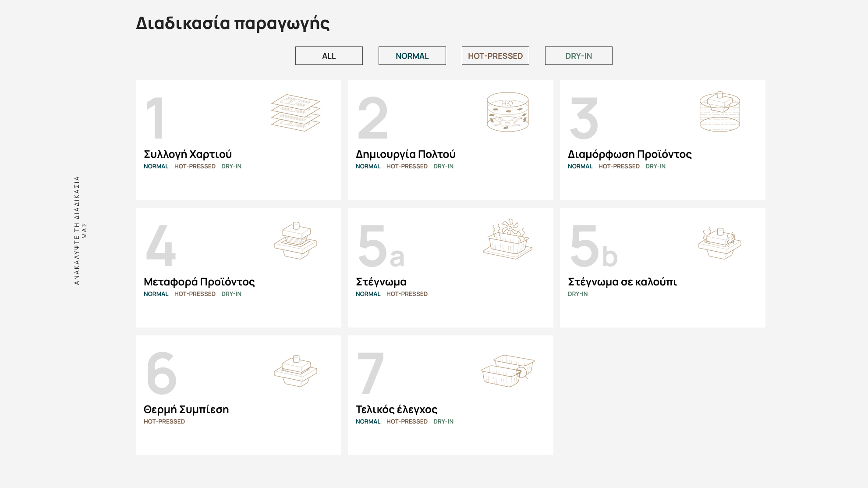Click the large number 7 in Τελικός έλεγχος card
The height and width of the screenshot is (488, 868).
tap(371, 373)
